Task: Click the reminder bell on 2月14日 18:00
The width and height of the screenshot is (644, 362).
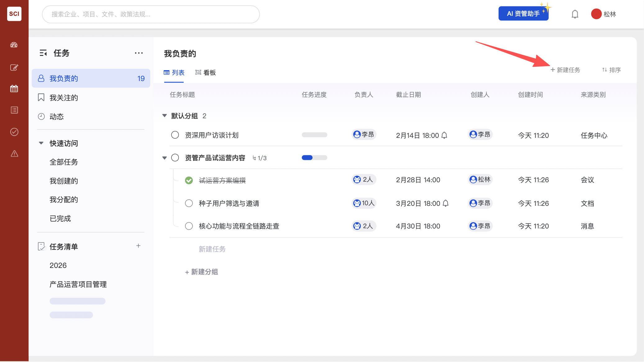Action: click(x=444, y=135)
